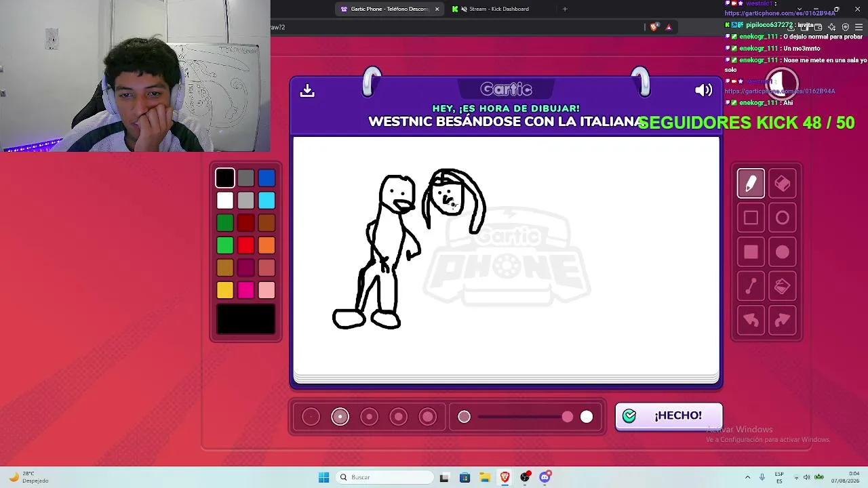The width and height of the screenshot is (868, 488).
Task: Select the filled rectangle shape tool
Action: 751,252
